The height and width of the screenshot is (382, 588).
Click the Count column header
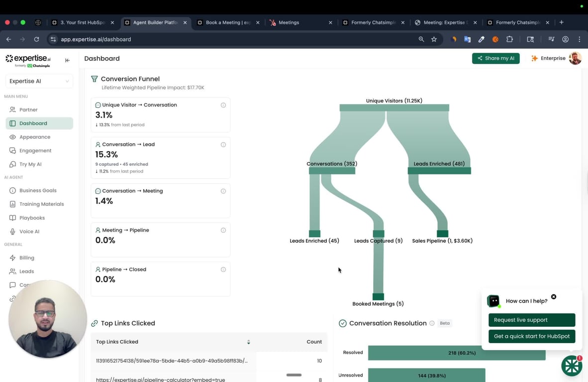(x=314, y=342)
